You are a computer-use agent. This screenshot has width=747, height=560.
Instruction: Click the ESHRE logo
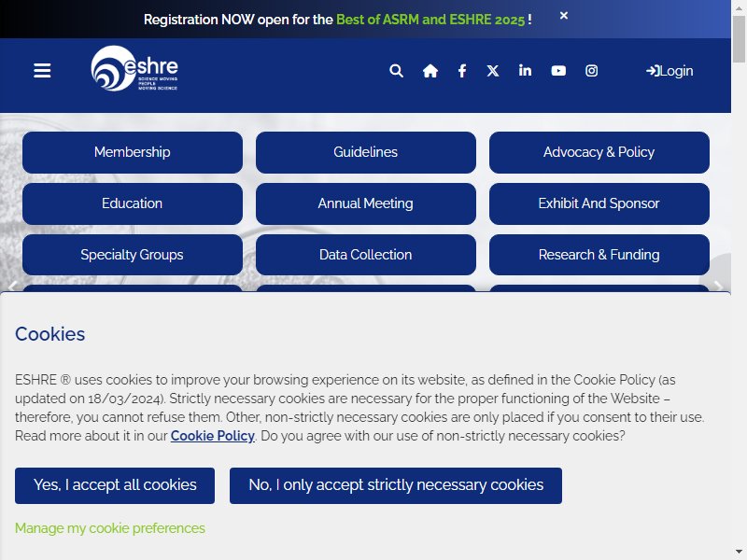[x=134, y=68]
